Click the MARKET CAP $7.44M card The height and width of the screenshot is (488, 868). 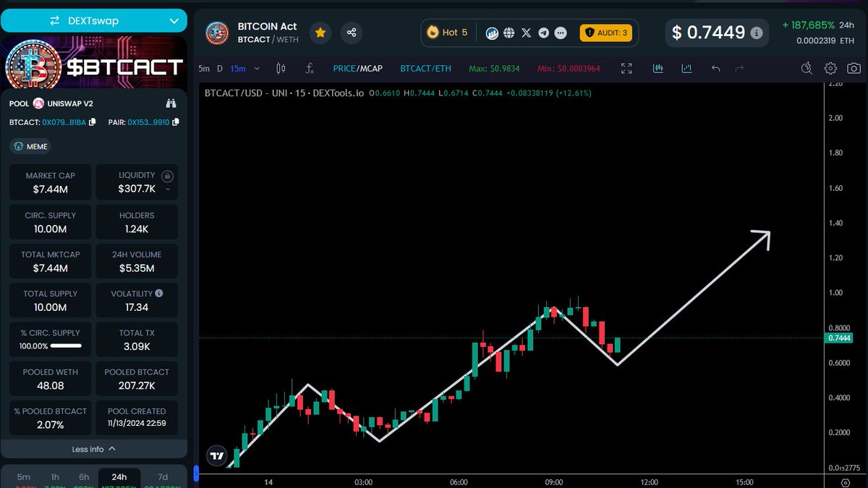pyautogui.click(x=51, y=182)
